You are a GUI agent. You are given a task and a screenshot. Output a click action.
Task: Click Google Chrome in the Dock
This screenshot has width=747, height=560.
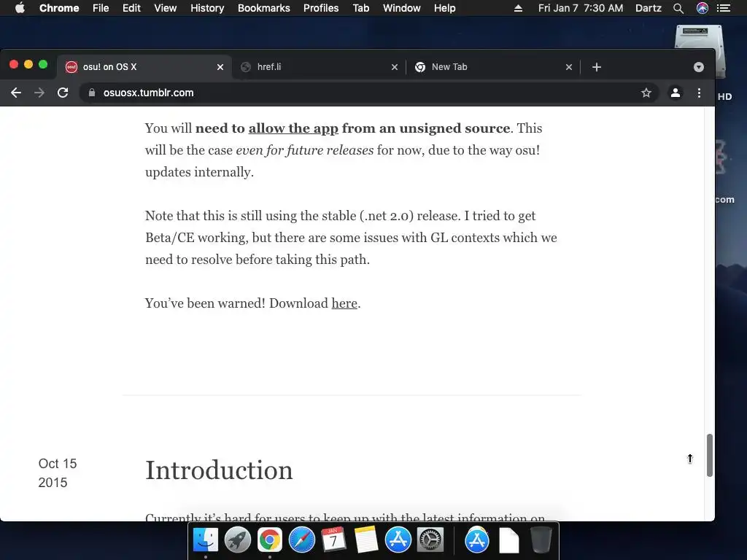pos(270,540)
